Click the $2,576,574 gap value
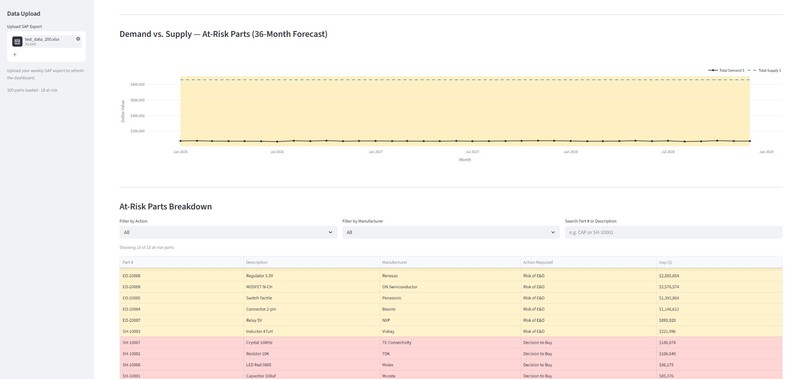This screenshot has height=379, width=806. coord(669,287)
